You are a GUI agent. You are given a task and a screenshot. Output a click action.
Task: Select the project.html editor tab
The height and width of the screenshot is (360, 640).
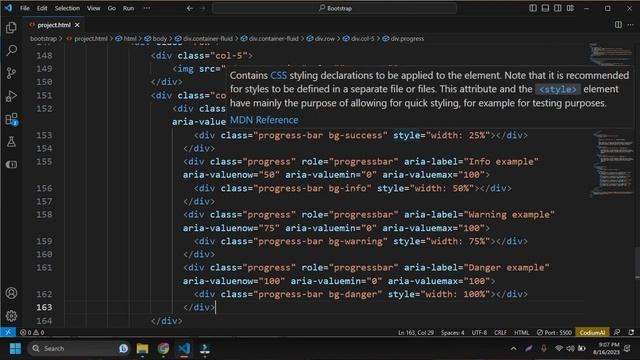coord(54,25)
